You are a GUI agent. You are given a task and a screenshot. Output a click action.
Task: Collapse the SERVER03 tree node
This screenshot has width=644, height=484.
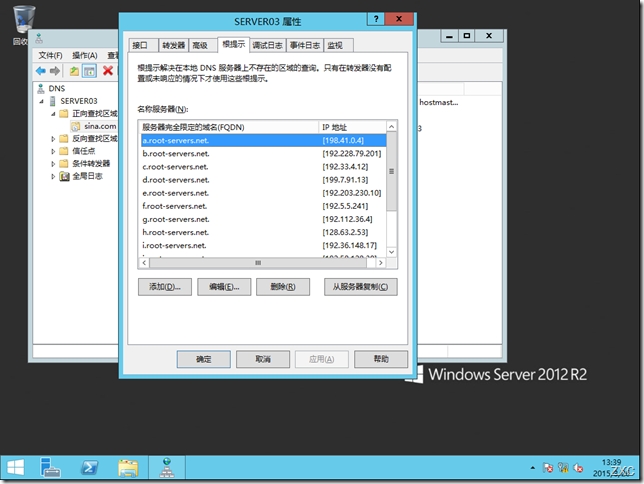[x=41, y=101]
